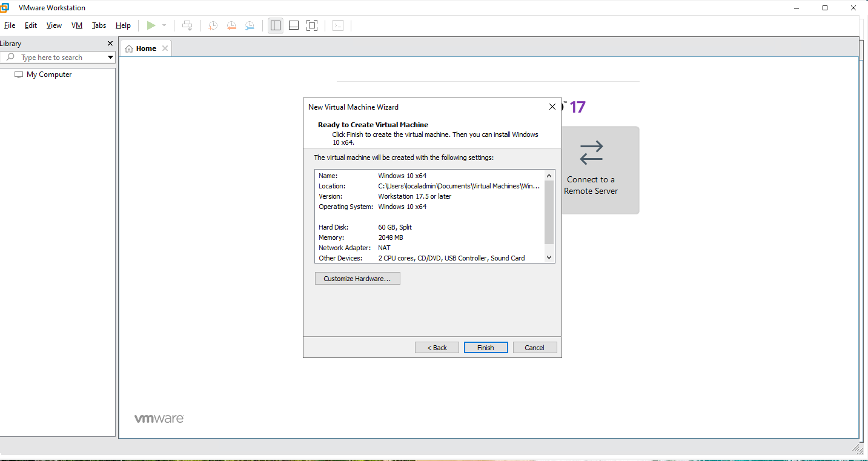Click the green Power On play icon
The width and height of the screenshot is (868, 461).
click(x=151, y=25)
